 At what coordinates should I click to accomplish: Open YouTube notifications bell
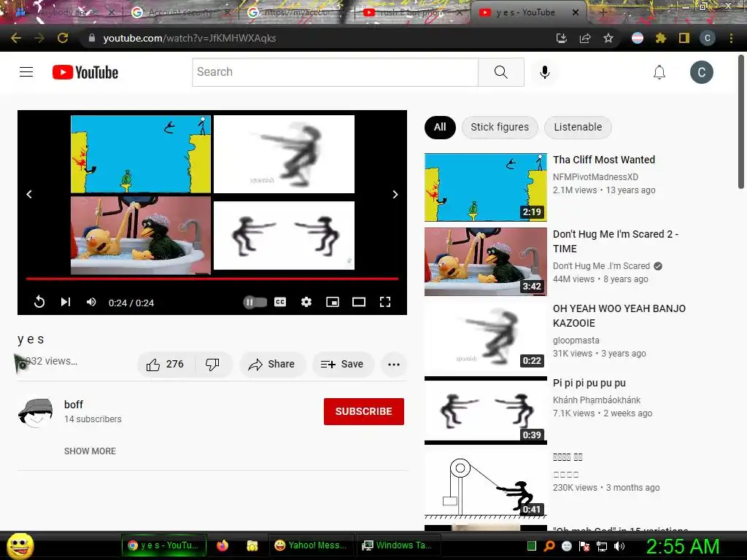coord(659,72)
